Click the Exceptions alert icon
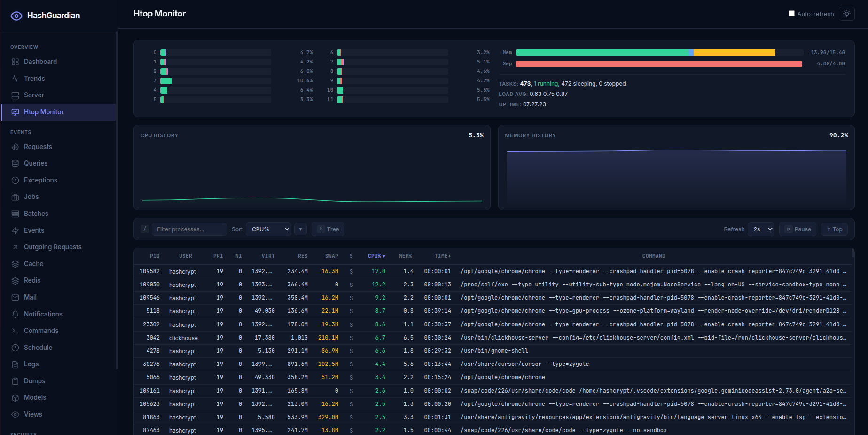Image resolution: width=868 pixels, height=435 pixels. click(x=15, y=180)
